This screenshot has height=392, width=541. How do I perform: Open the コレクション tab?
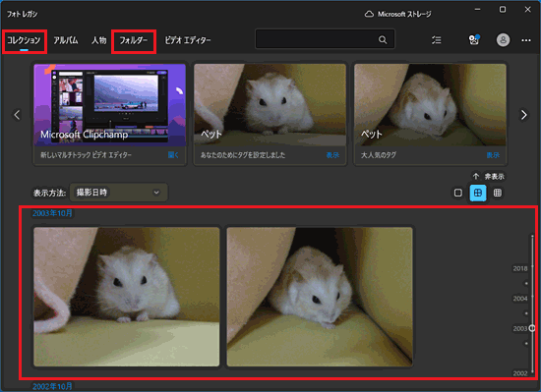pos(24,40)
